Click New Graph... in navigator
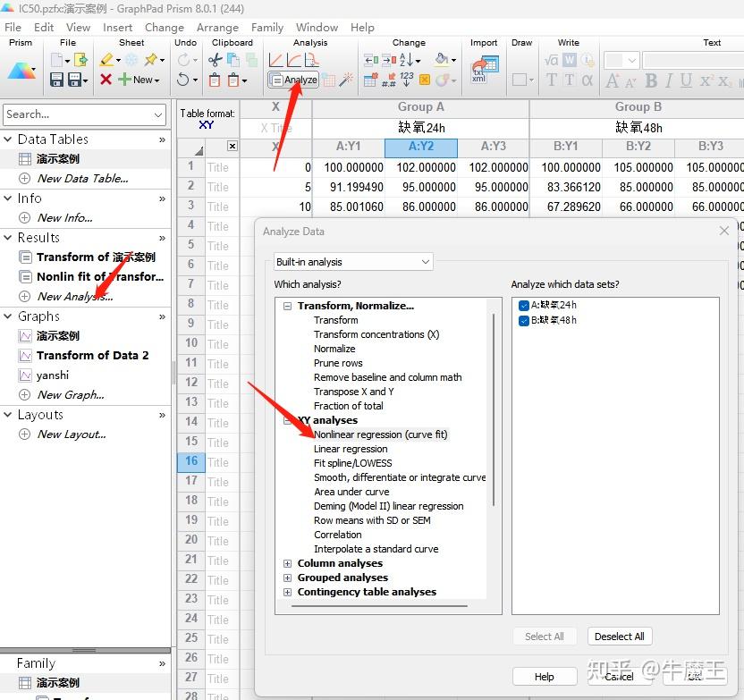The image size is (744, 700). pos(71,394)
